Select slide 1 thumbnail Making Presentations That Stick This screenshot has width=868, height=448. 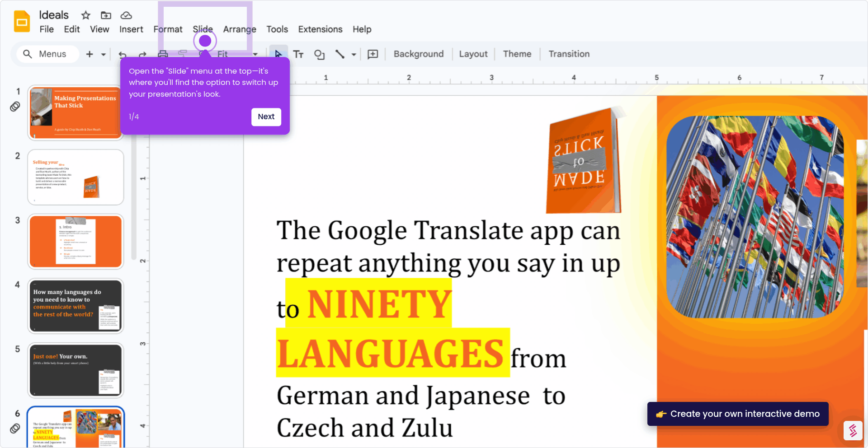click(75, 113)
